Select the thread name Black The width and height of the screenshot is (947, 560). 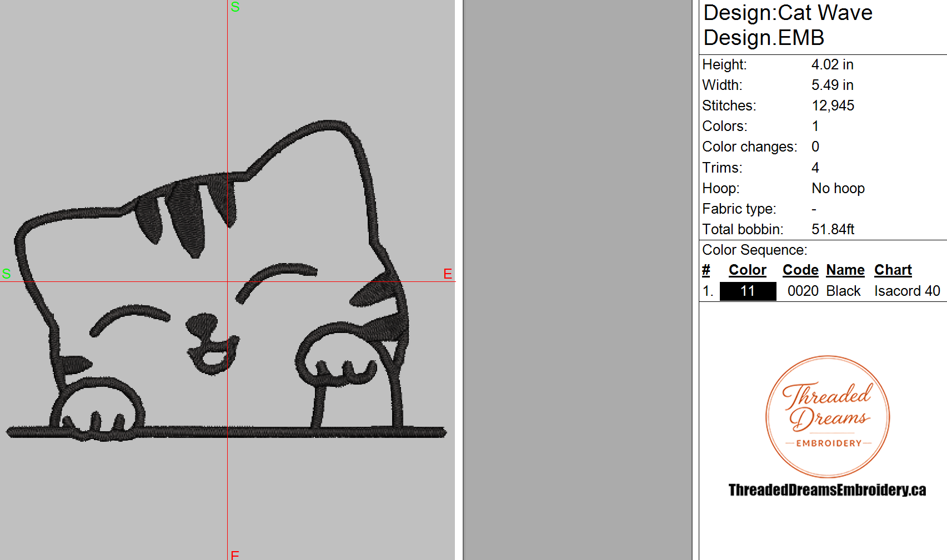[x=843, y=291]
